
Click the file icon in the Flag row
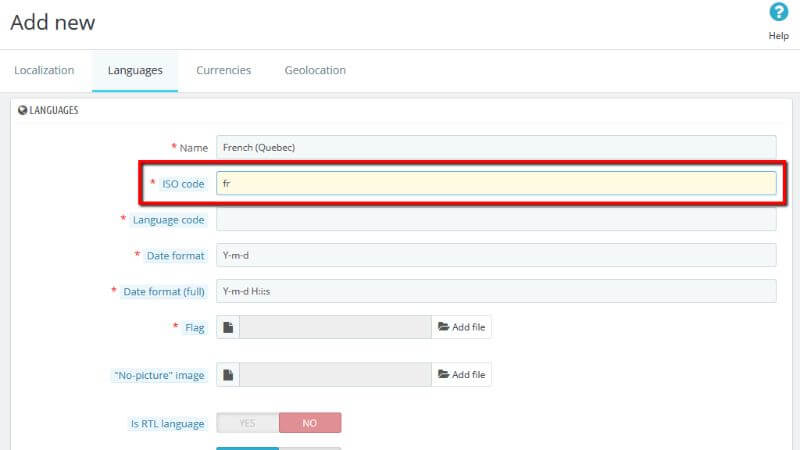pyautogui.click(x=228, y=327)
